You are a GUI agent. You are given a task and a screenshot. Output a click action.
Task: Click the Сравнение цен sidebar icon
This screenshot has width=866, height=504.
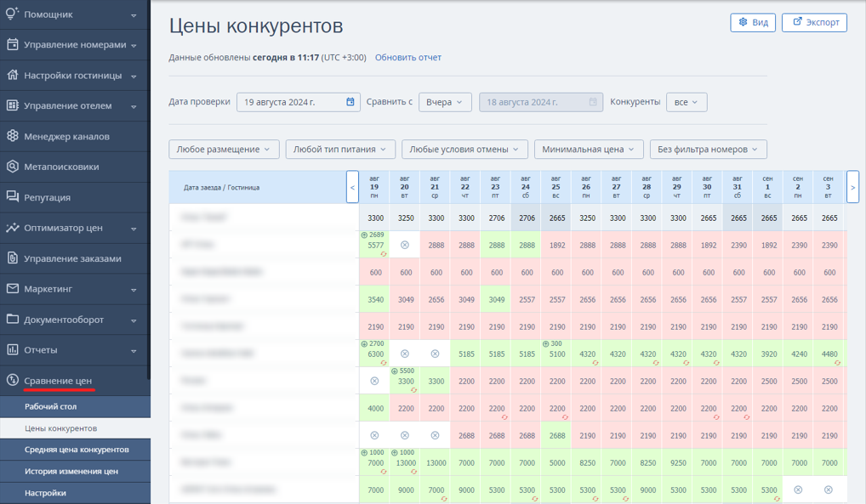(x=12, y=380)
